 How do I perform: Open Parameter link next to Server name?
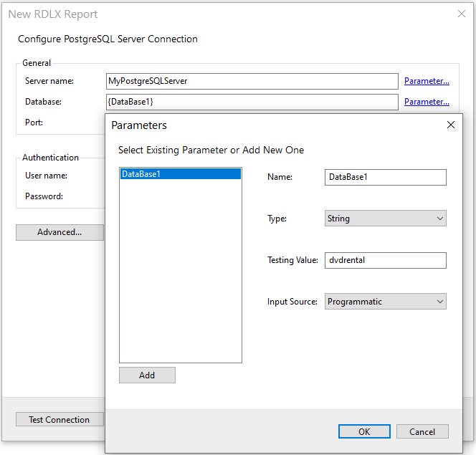pyautogui.click(x=427, y=81)
